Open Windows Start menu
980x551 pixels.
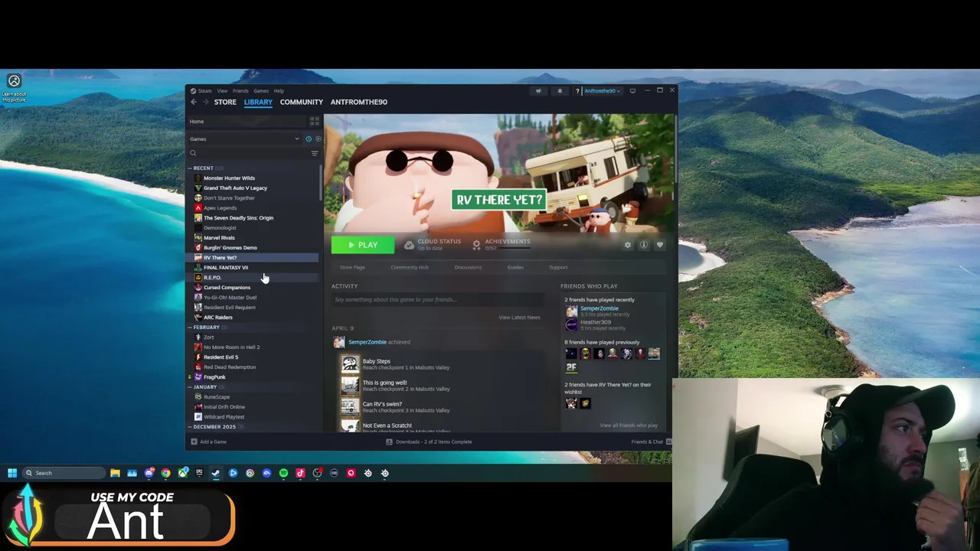(12, 473)
